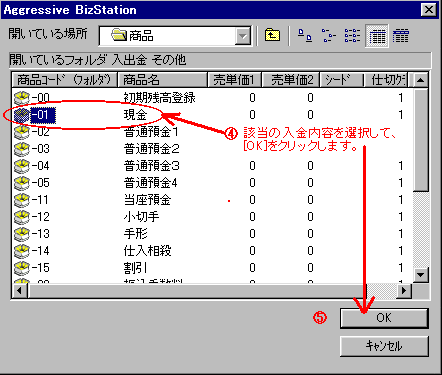Click the -12 item icon
Screen dimensions: 442x375
(22, 217)
